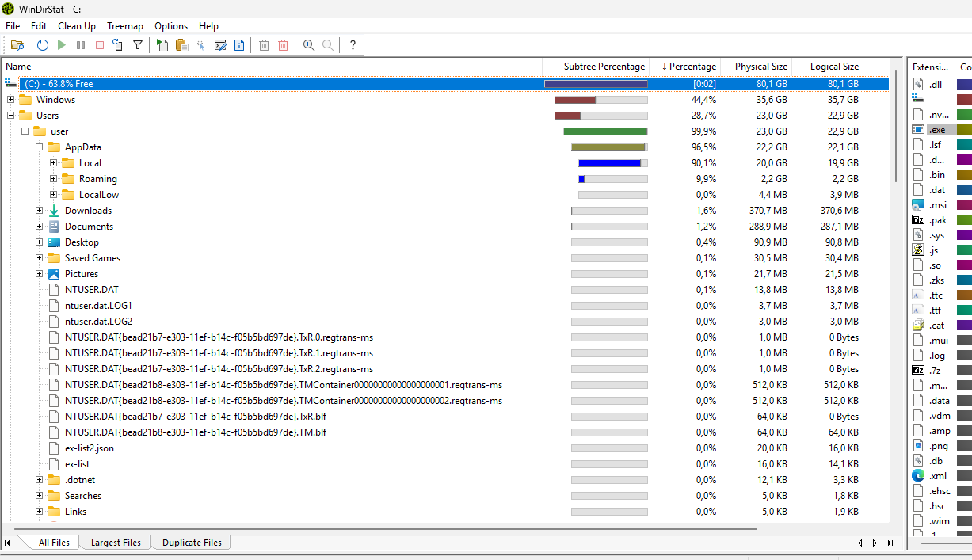Expand the Saved Games folder
This screenshot has width=972, height=560.
coord(40,258)
